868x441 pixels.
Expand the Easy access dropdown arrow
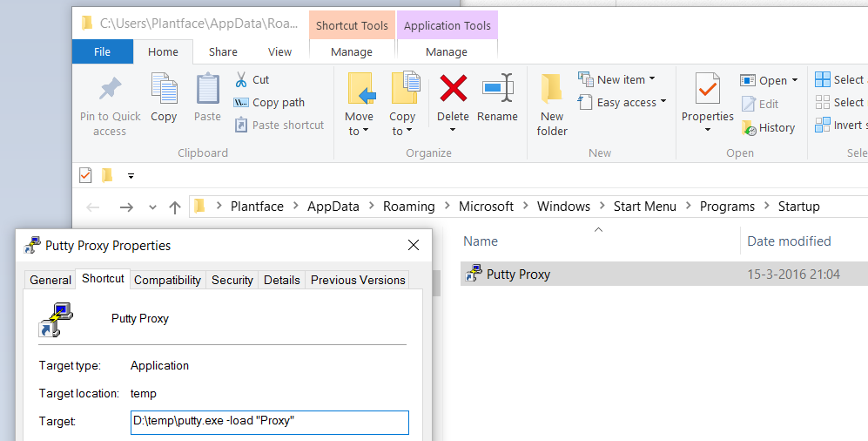pos(663,101)
